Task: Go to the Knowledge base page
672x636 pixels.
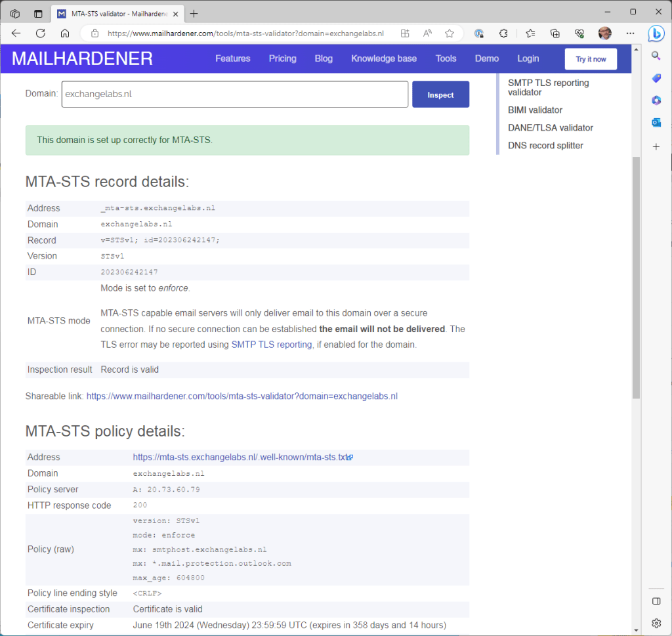Action: (383, 58)
